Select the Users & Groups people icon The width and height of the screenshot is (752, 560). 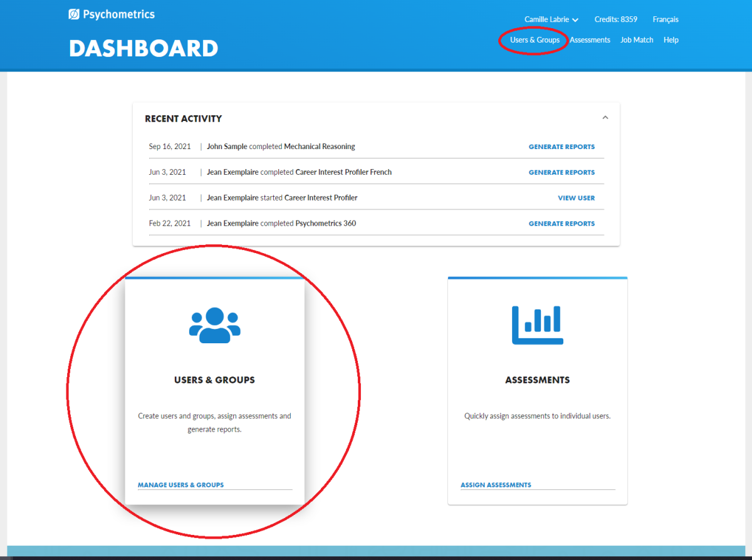point(214,324)
